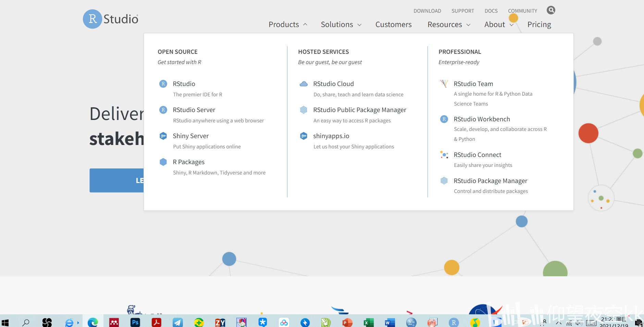Viewport: 644px width, 327px height.
Task: Go to the Pricing page
Action: (x=539, y=24)
